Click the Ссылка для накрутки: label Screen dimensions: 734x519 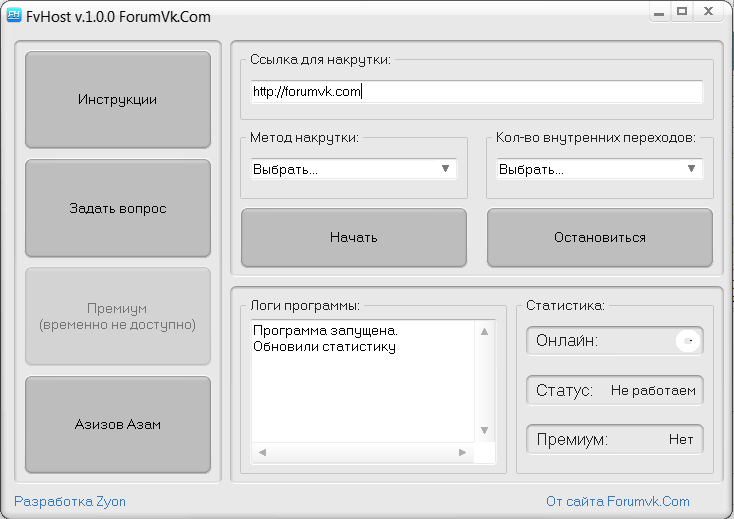point(320,59)
